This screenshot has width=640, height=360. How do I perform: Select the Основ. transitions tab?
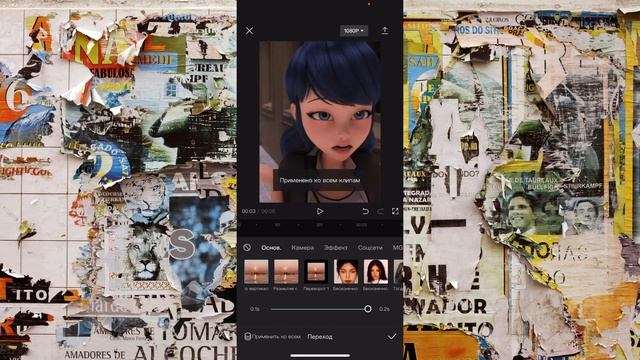271,248
